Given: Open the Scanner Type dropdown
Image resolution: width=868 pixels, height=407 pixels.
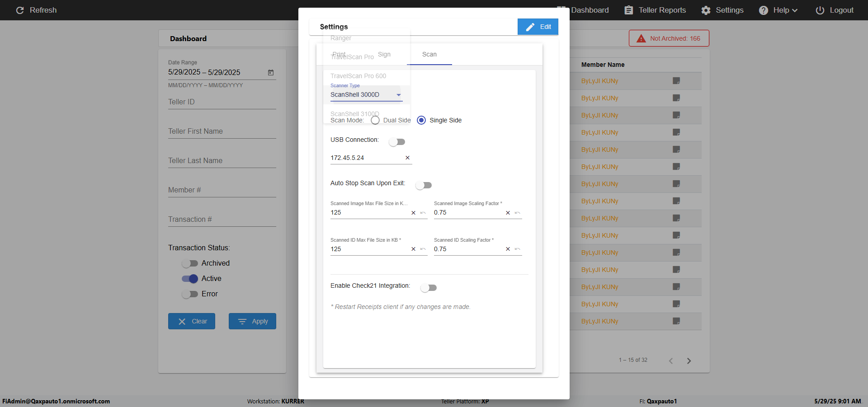Looking at the screenshot, I should 366,94.
